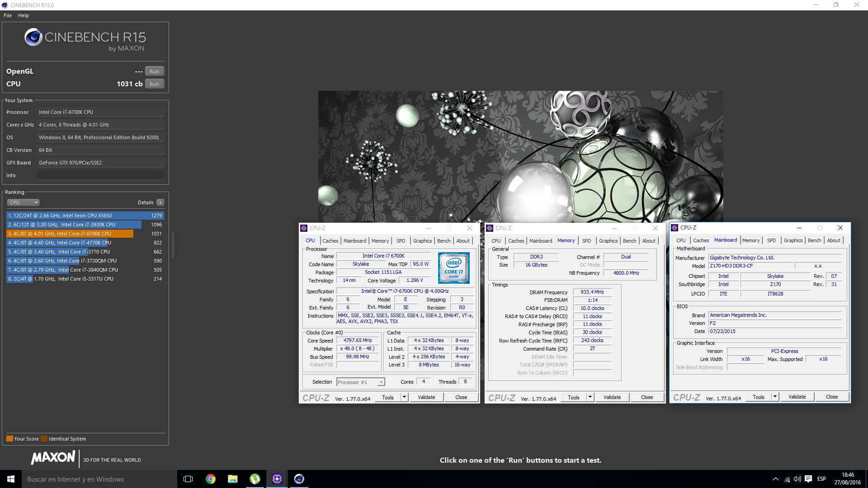Viewport: 868px width, 488px height.
Task: Click the Processor field Intel Core i7-6700K
Action: point(100,112)
